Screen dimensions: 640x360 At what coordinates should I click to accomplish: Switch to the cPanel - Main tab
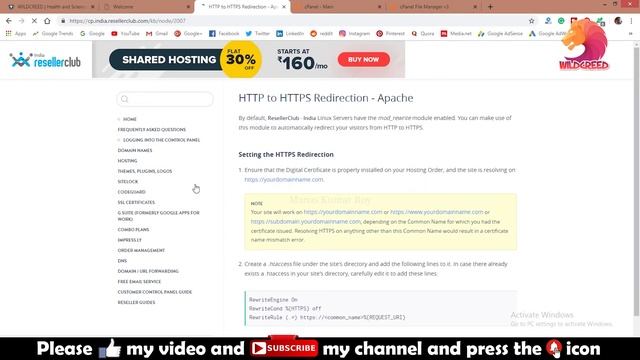[x=337, y=7]
